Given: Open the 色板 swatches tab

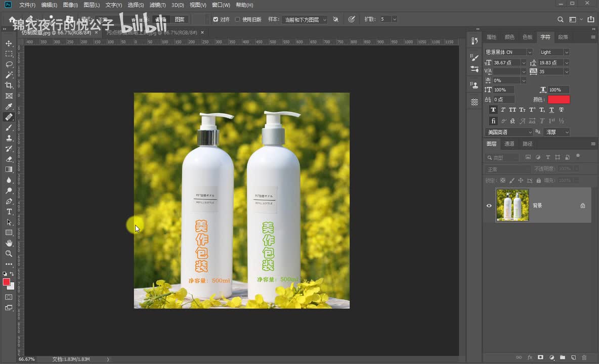Looking at the screenshot, I should click(x=527, y=37).
